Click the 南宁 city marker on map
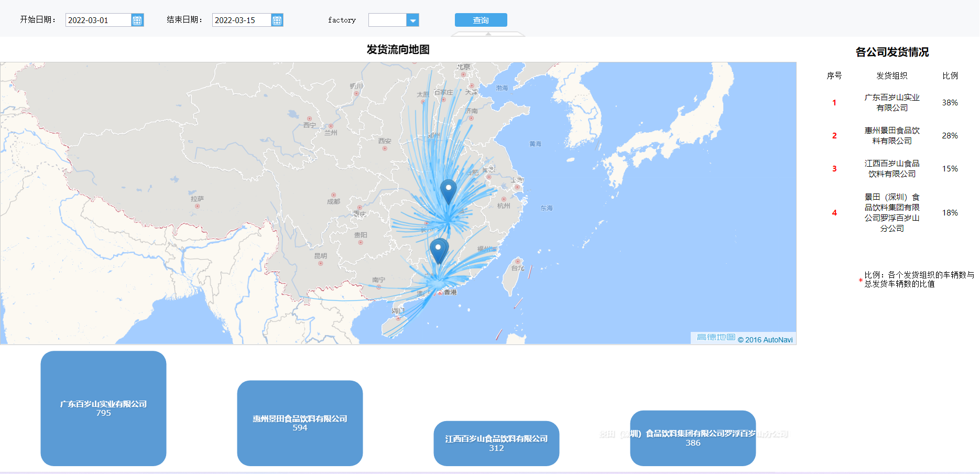The width and height of the screenshot is (980, 474). [x=378, y=287]
